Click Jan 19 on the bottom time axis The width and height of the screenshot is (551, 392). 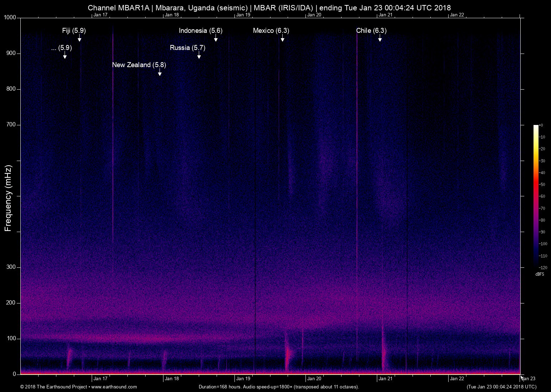coord(243,379)
